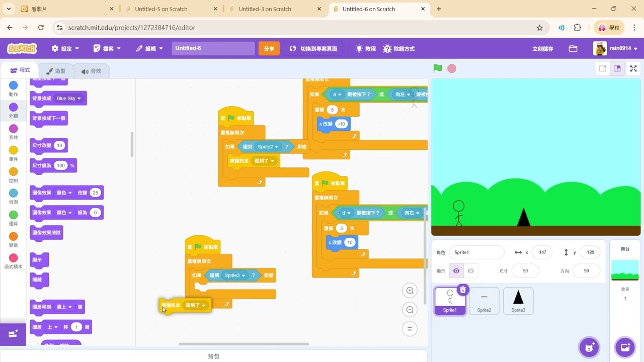Open the Backpack (背包) bar
The width and height of the screenshot is (644, 362).
[213, 356]
